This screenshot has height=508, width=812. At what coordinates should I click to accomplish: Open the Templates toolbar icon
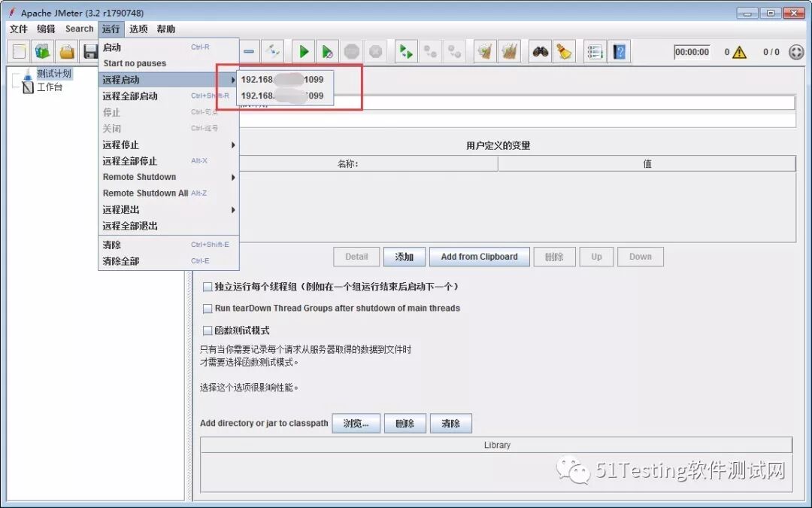[42, 51]
